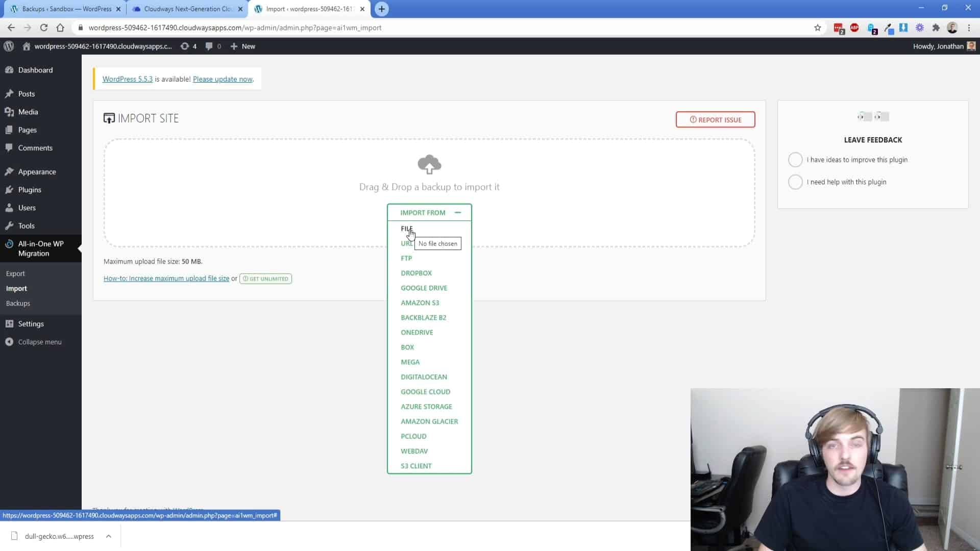Collapse the IMPORT FROM dropdown
The width and height of the screenshot is (980, 551).
[x=429, y=213]
